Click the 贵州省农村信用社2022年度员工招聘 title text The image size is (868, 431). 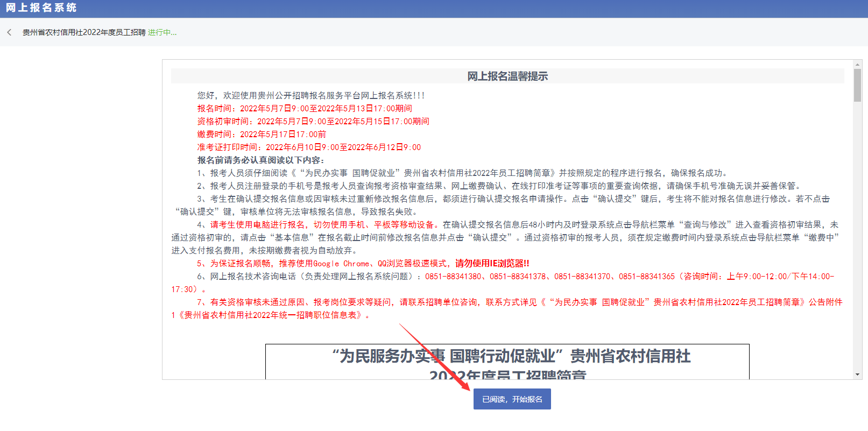coord(84,32)
